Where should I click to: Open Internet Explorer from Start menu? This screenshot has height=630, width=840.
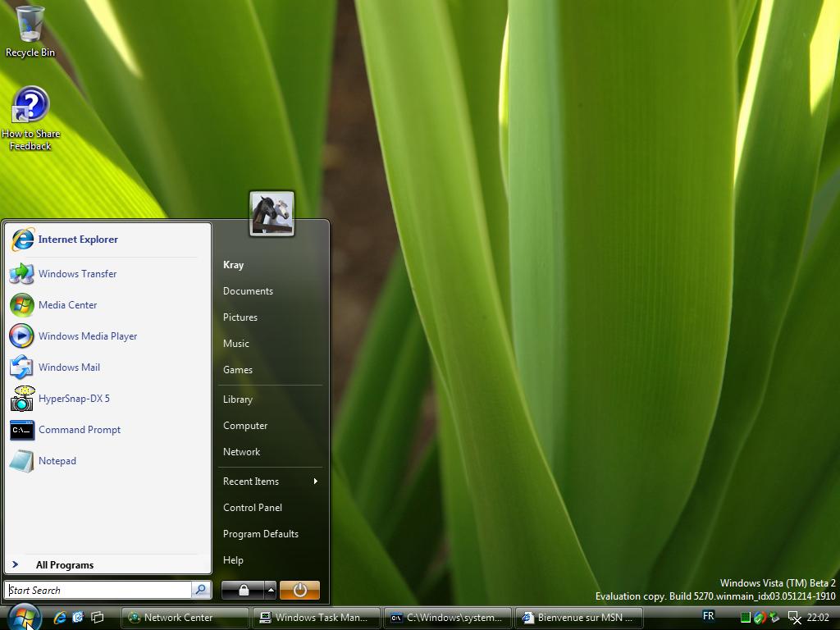[x=77, y=240]
